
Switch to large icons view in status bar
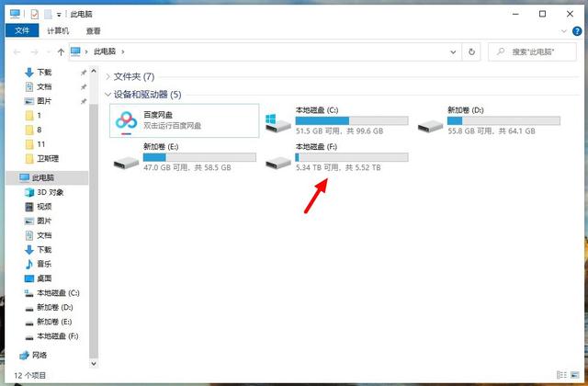click(574, 375)
